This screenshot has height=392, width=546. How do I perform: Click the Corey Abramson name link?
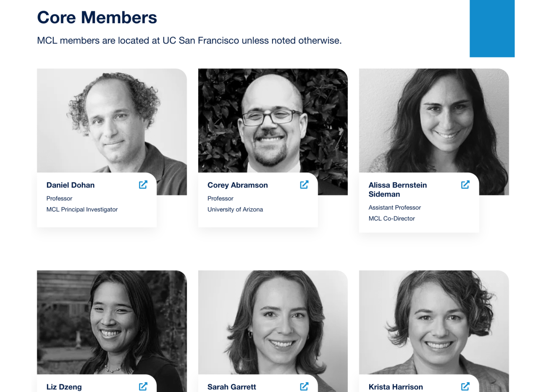point(237,185)
